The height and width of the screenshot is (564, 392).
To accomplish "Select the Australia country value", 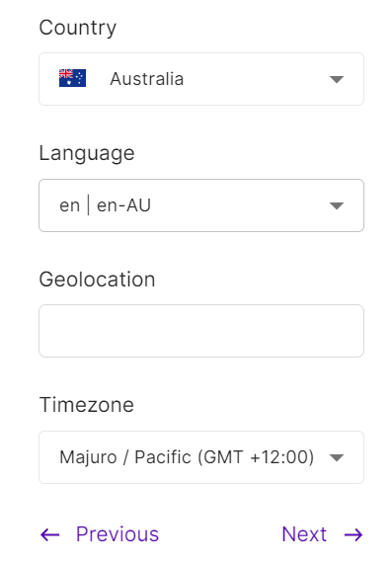I will [x=147, y=79].
